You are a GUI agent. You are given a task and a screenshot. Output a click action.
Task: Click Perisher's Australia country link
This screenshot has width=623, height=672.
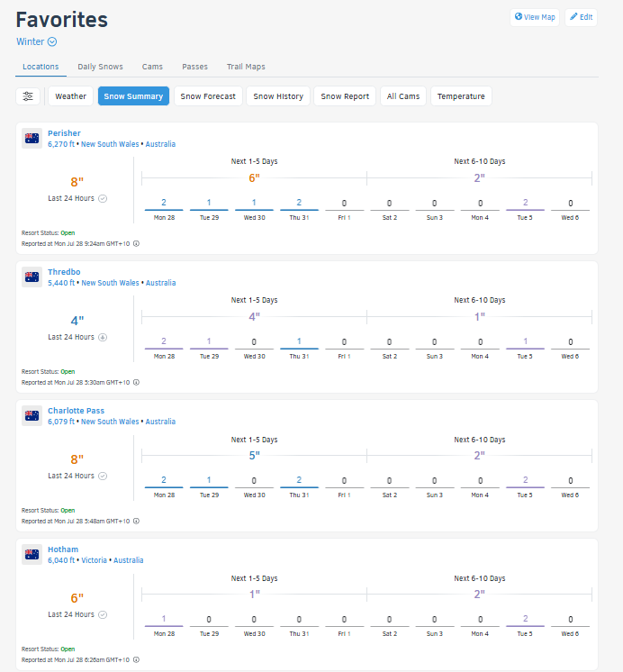click(x=160, y=144)
